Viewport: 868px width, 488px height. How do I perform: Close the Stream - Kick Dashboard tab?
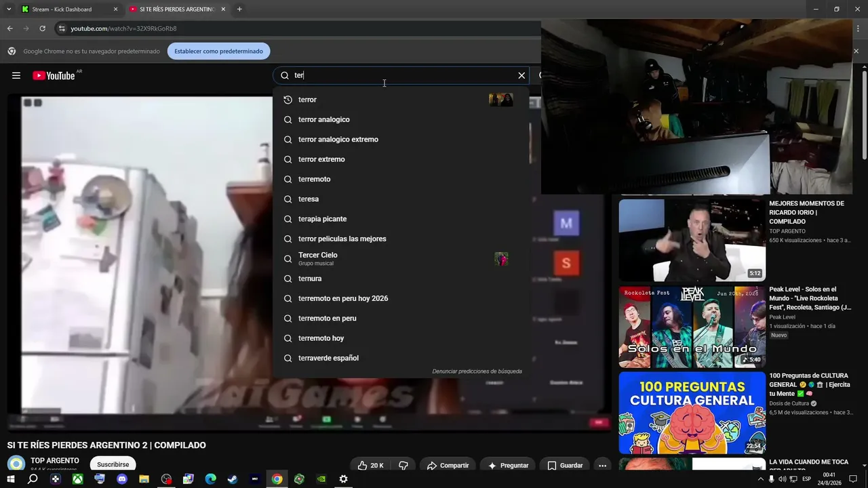pyautogui.click(x=115, y=9)
